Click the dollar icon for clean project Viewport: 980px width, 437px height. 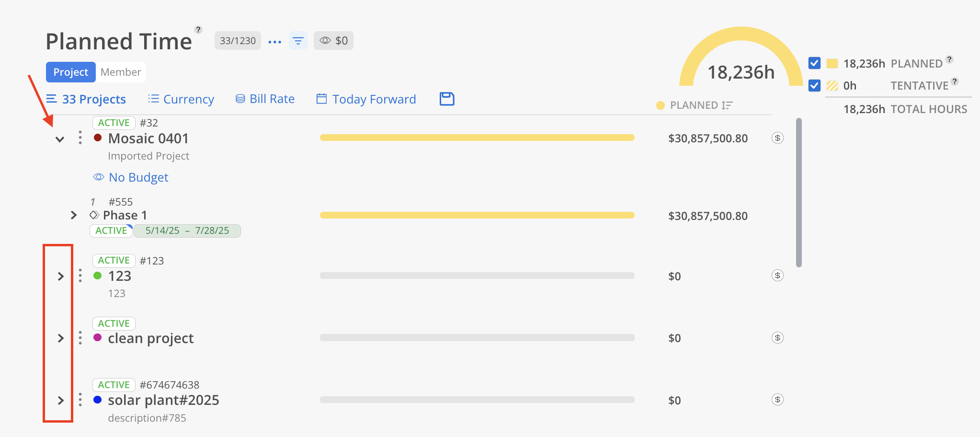click(777, 338)
